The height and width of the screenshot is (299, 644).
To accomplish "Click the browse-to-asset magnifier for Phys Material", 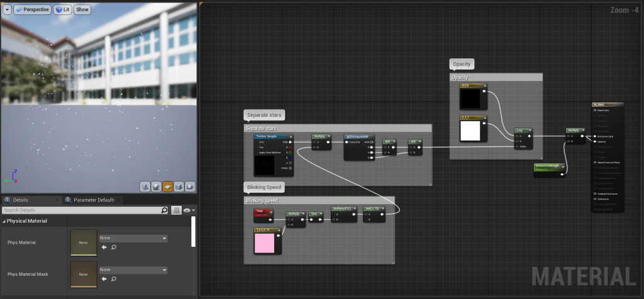I will tap(114, 247).
